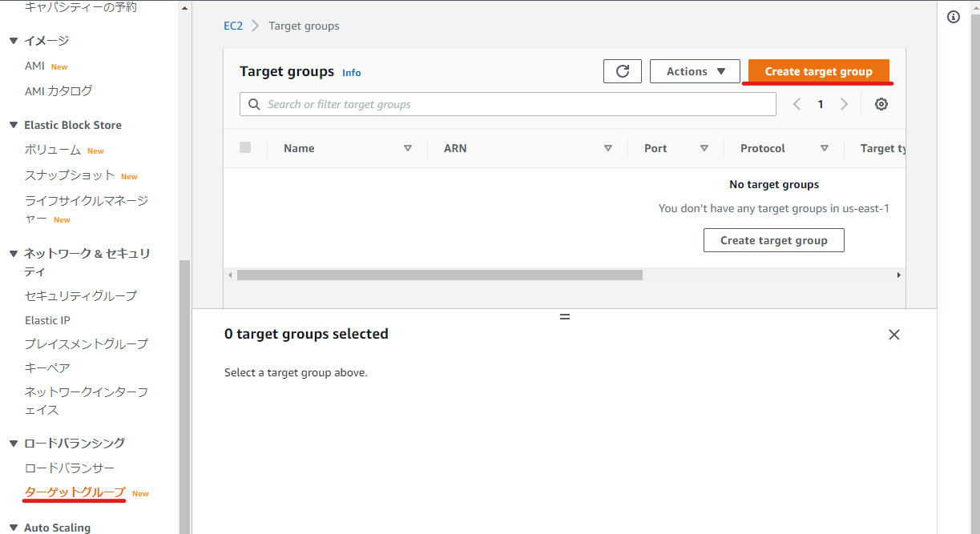The height and width of the screenshot is (534, 980).
Task: Select ターゲットグループ in sidebar
Action: (75, 492)
